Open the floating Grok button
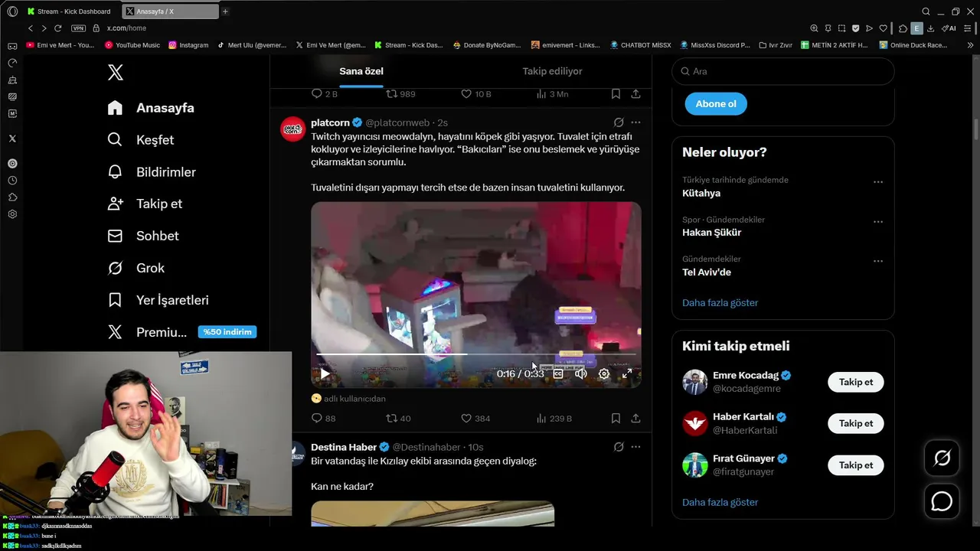Screen dimensions: 980x551 (x=942, y=458)
